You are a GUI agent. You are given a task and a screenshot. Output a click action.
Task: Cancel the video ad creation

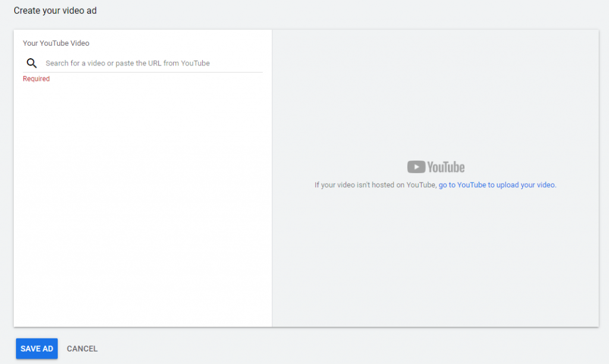(82, 349)
